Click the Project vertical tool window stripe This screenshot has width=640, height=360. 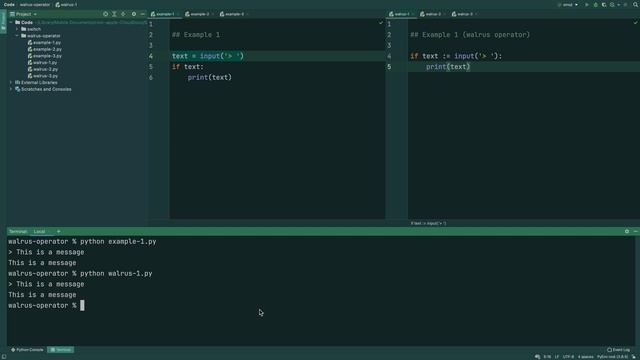pos(3,22)
